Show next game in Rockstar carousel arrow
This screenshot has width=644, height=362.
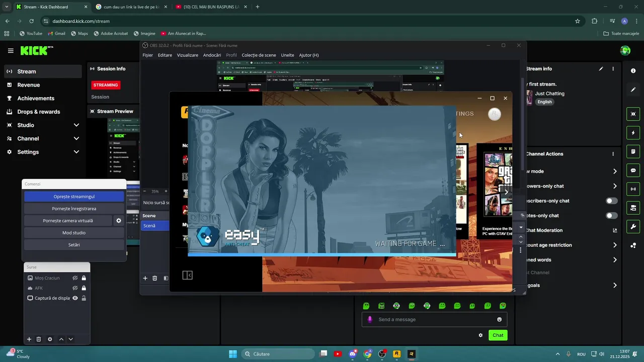click(x=506, y=192)
